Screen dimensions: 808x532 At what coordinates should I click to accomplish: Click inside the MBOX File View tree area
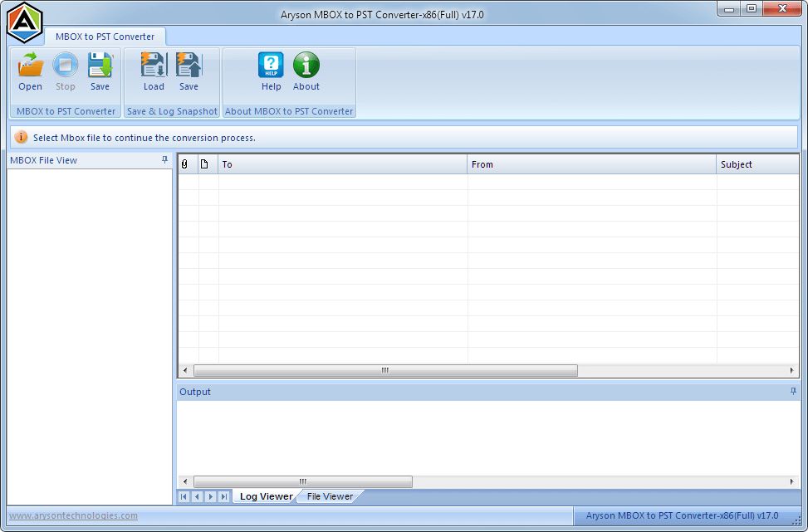coord(90,336)
